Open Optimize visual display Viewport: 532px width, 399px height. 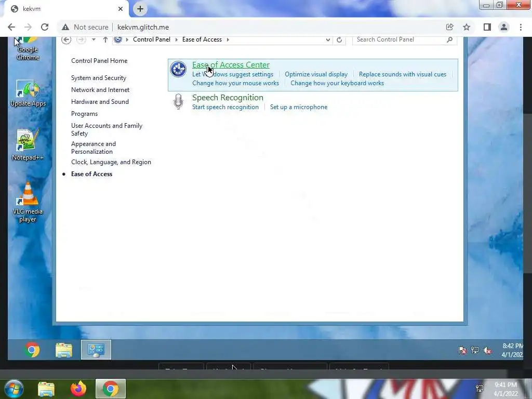(x=316, y=74)
